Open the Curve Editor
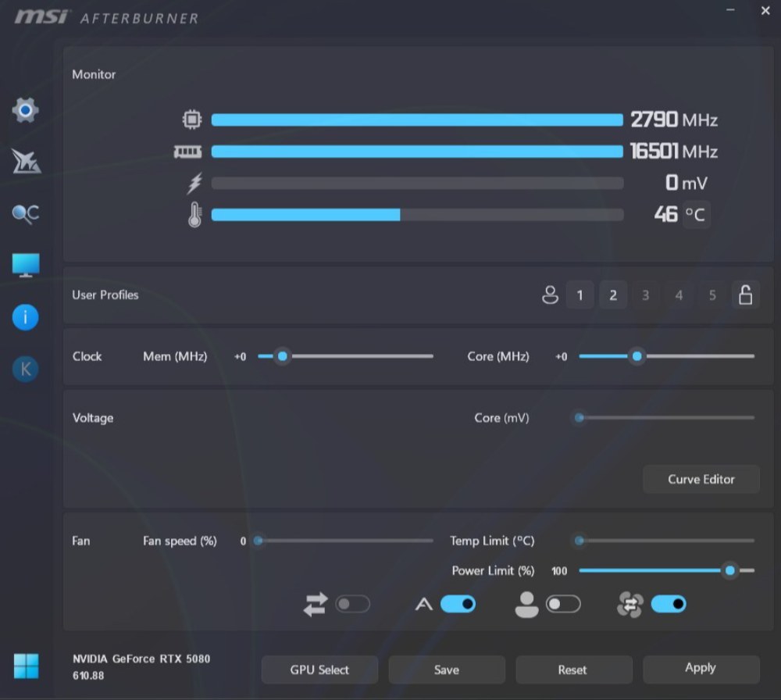The width and height of the screenshot is (781, 700). [x=701, y=479]
